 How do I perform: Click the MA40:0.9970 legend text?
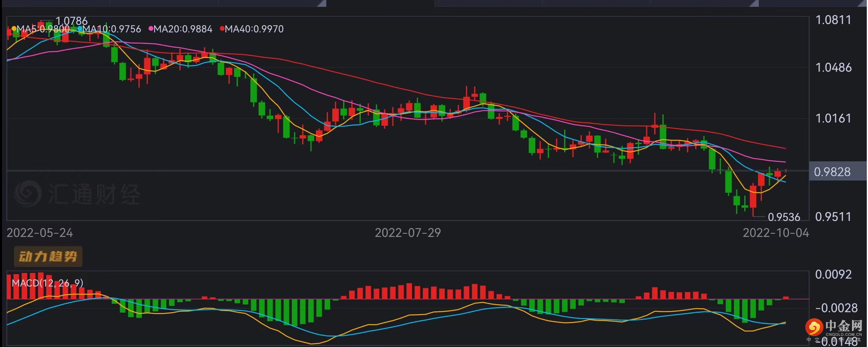[254, 29]
